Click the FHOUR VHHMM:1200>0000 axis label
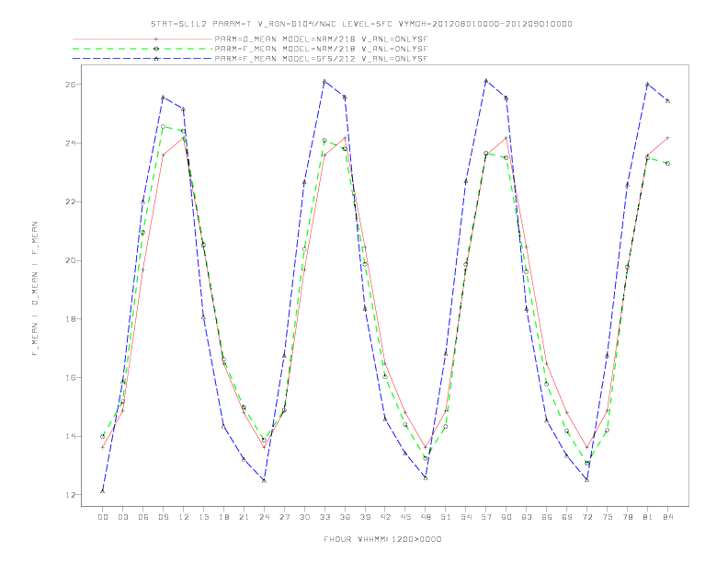 pos(382,539)
